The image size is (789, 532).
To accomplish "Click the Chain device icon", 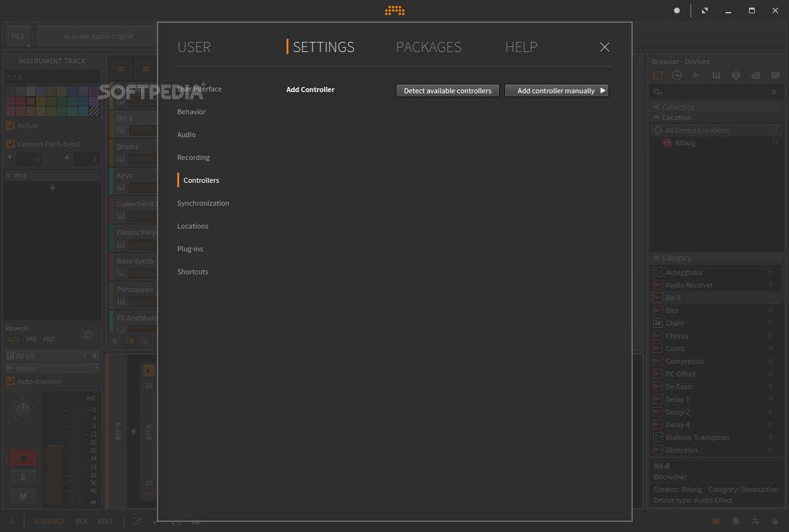I will pos(657,323).
